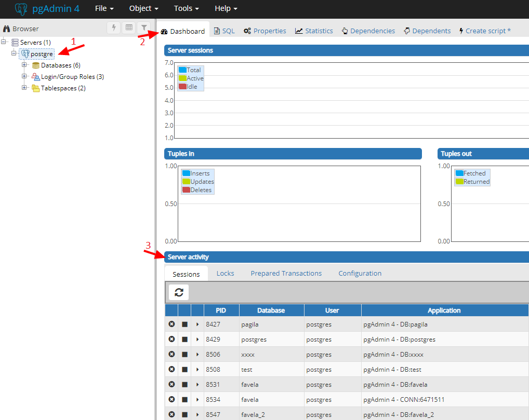This screenshot has width=529, height=420.
Task: Terminate the session with PID 8508
Action: tap(171, 370)
